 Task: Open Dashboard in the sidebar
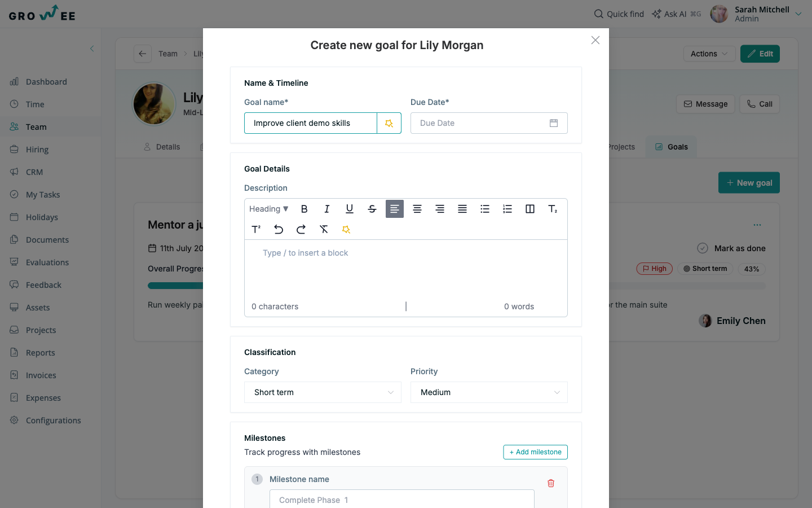click(46, 82)
